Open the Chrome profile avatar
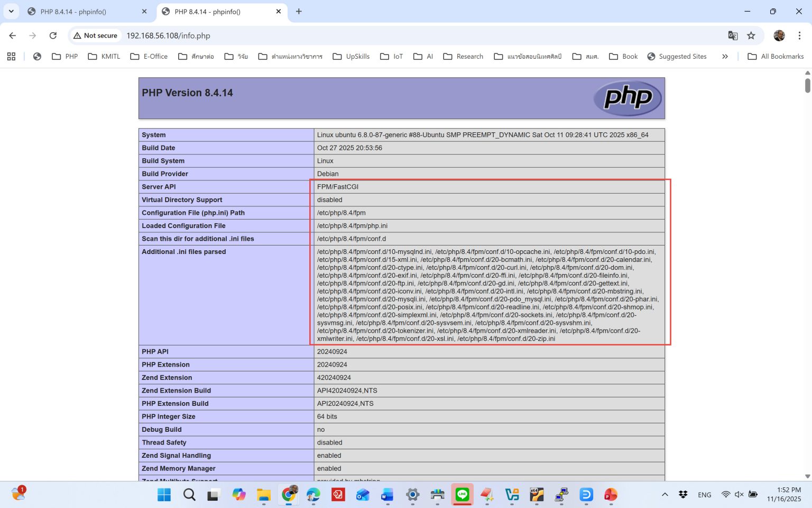The image size is (812, 508). (x=779, y=35)
